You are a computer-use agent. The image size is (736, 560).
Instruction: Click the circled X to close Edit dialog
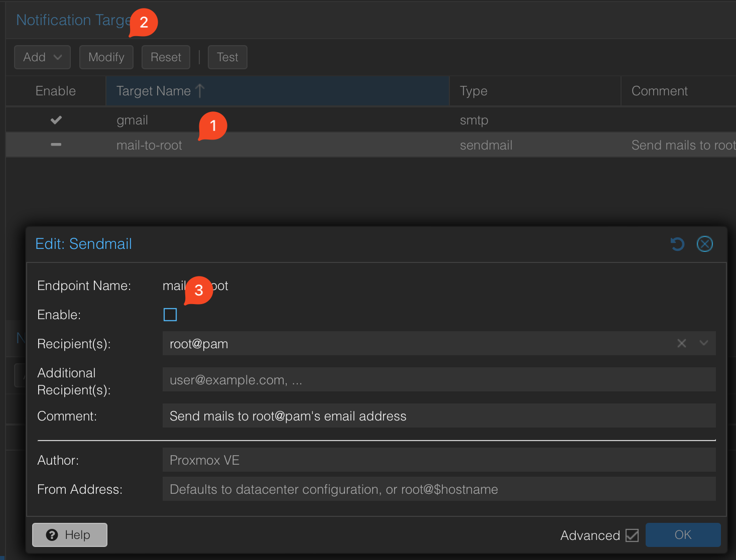click(705, 244)
